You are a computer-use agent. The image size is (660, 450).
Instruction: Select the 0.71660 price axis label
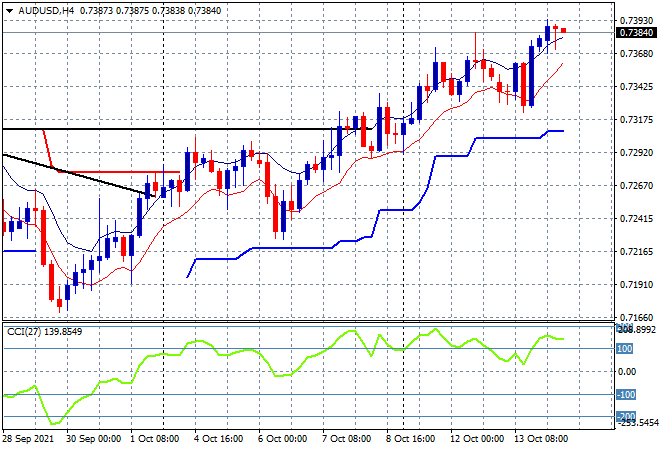click(x=637, y=317)
